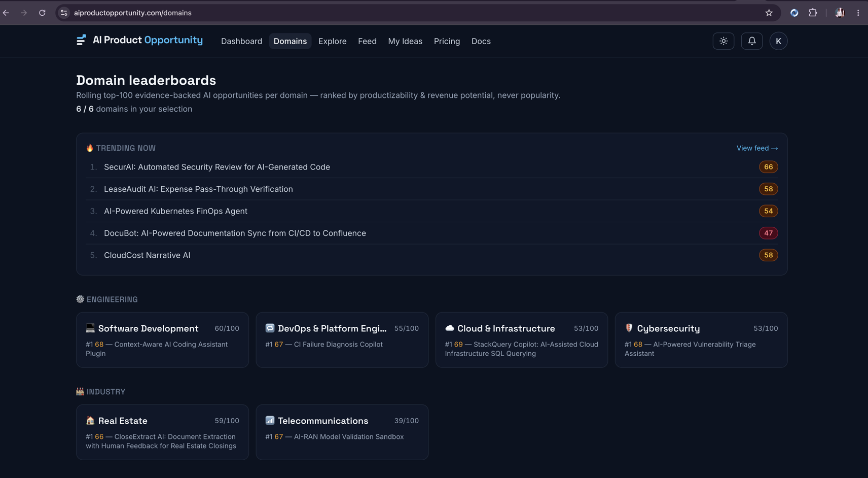The image size is (868, 478).
Task: Click the red 47 score badge for DocuBot
Action: (x=768, y=233)
